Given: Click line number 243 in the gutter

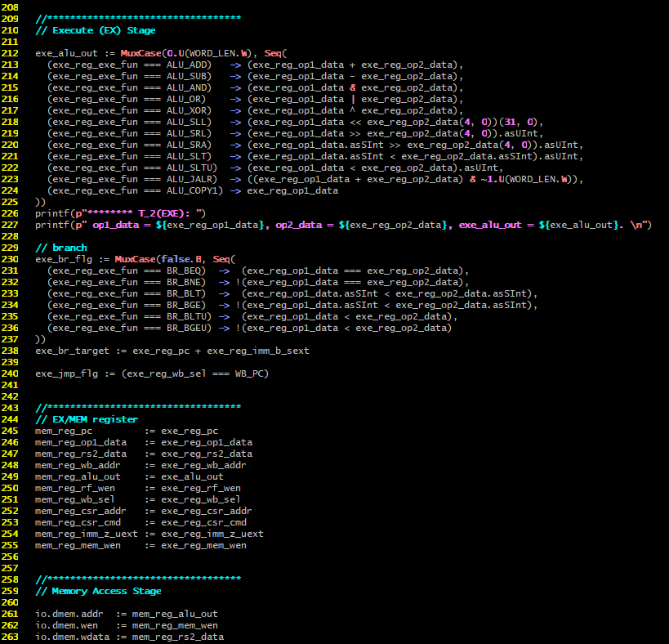Looking at the screenshot, I should [10, 408].
